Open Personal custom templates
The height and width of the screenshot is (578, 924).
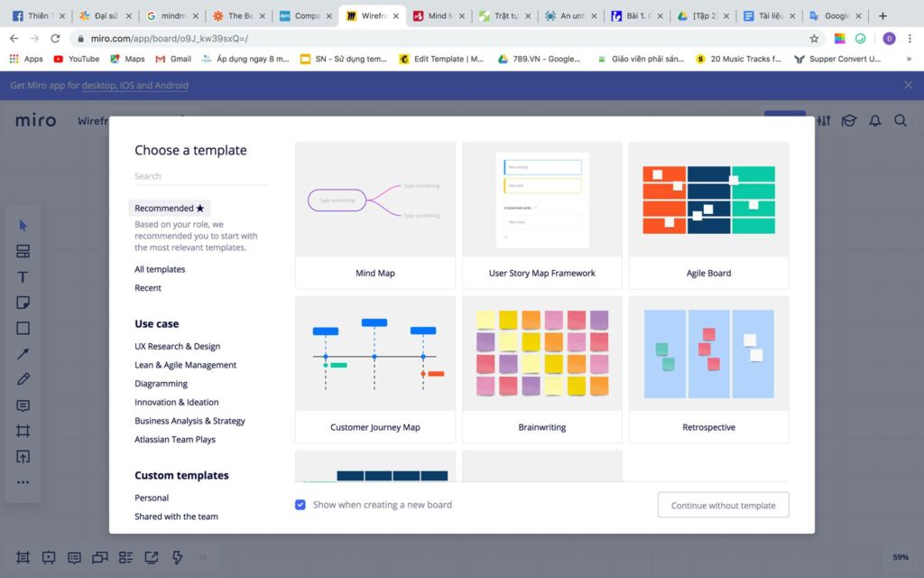point(152,498)
